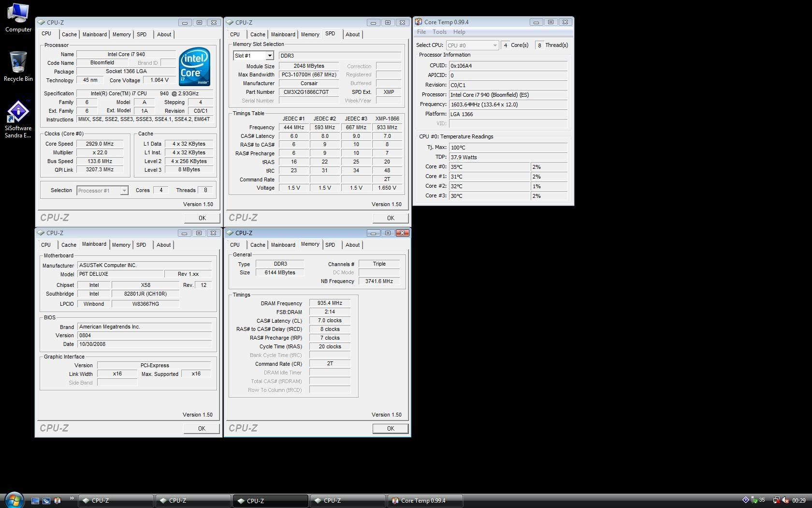This screenshot has width=812, height=508.
Task: Select the SiSoftware Sandra desktop shortcut
Action: 18,120
